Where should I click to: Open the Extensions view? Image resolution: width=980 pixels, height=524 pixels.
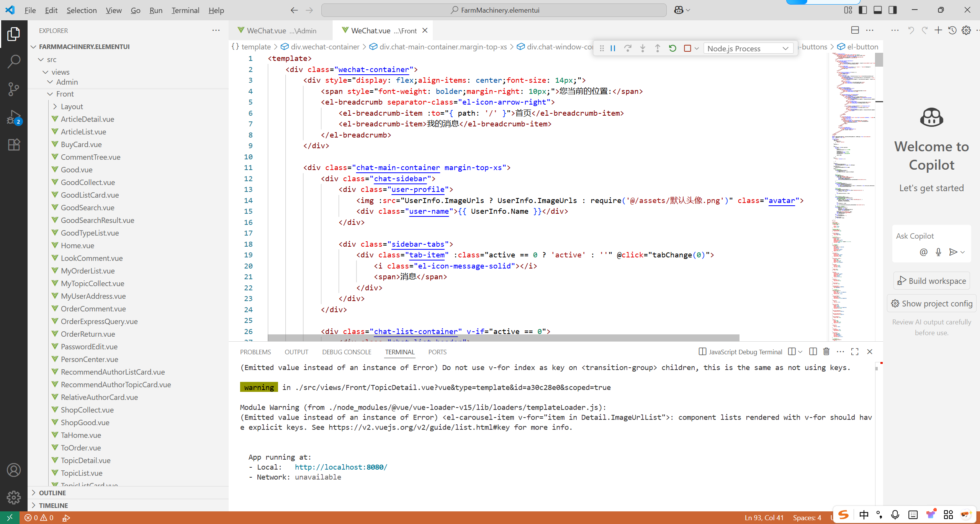coord(14,144)
